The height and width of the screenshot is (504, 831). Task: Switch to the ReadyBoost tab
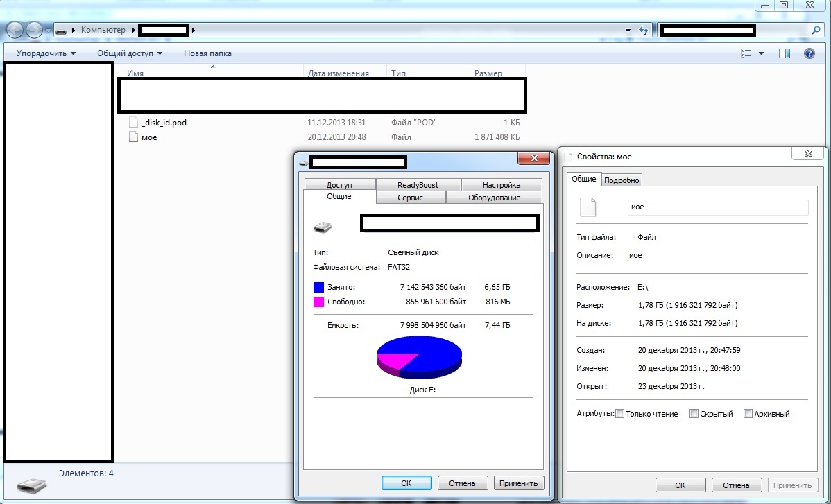tap(418, 185)
